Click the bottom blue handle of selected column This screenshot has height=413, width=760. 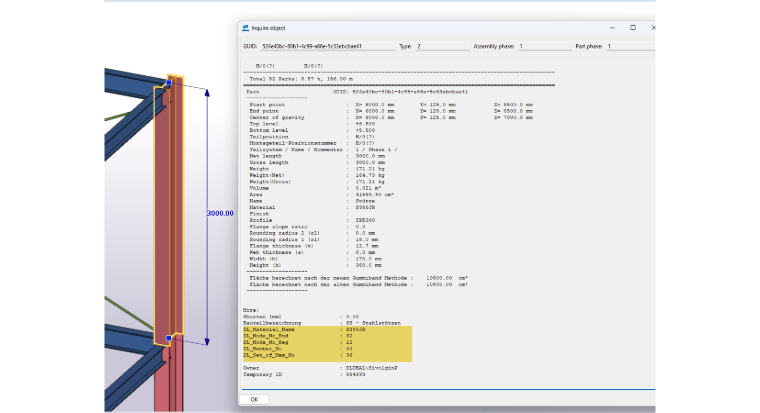[x=169, y=338]
